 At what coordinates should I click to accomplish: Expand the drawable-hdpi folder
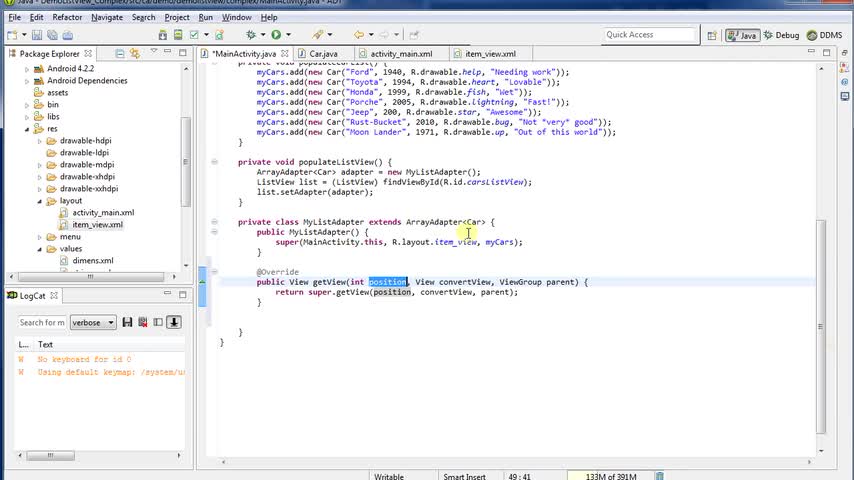point(40,141)
